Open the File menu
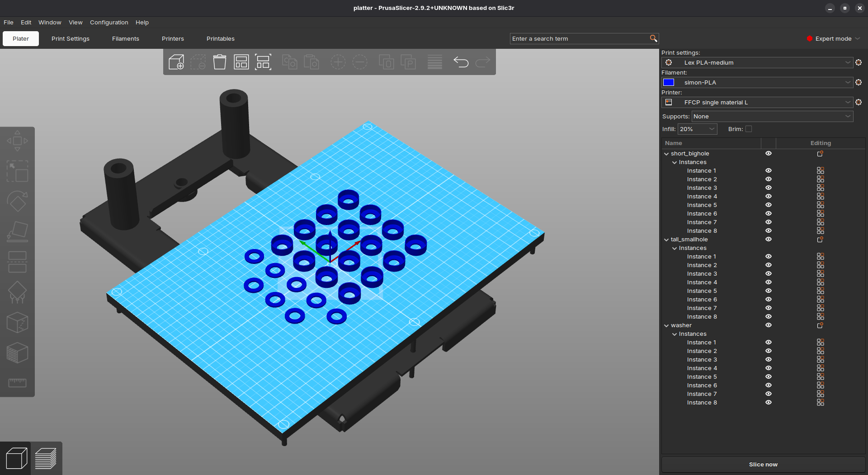 9,22
